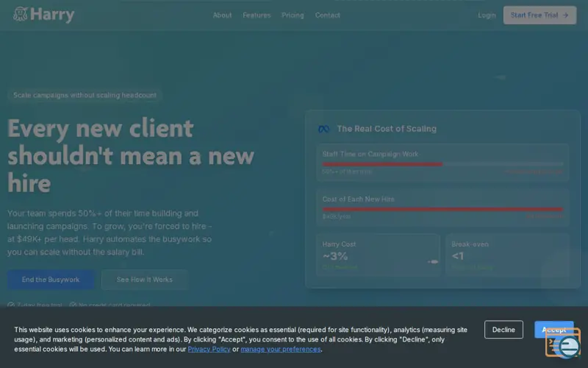588x368 pixels.
Task: Click the checkmark icon beside 7-day free trial
Action: (x=11, y=305)
